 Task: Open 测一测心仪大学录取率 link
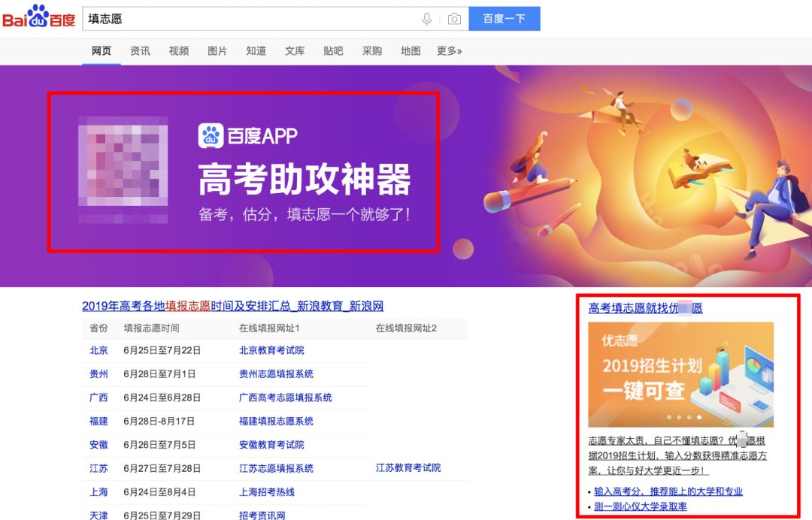[640, 506]
